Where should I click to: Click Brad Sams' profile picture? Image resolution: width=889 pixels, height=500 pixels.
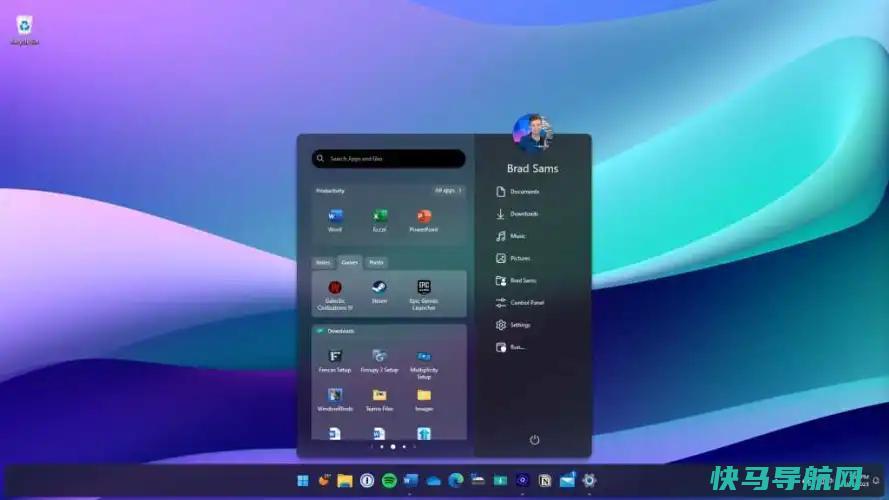[x=532, y=133]
